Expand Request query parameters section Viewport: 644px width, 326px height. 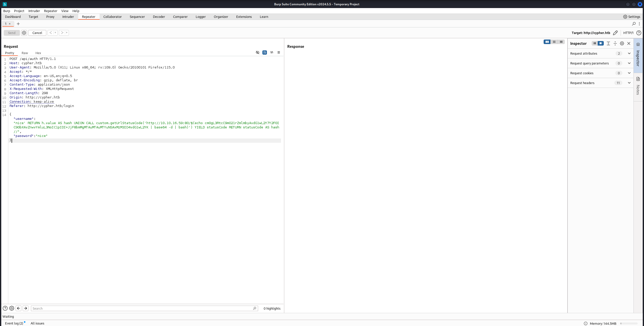pos(600,63)
